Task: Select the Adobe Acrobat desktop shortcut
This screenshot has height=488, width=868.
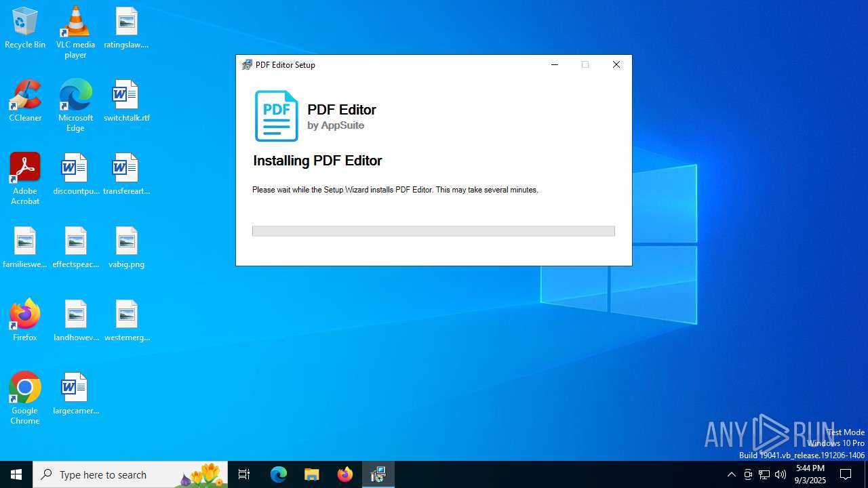Action: [25, 179]
